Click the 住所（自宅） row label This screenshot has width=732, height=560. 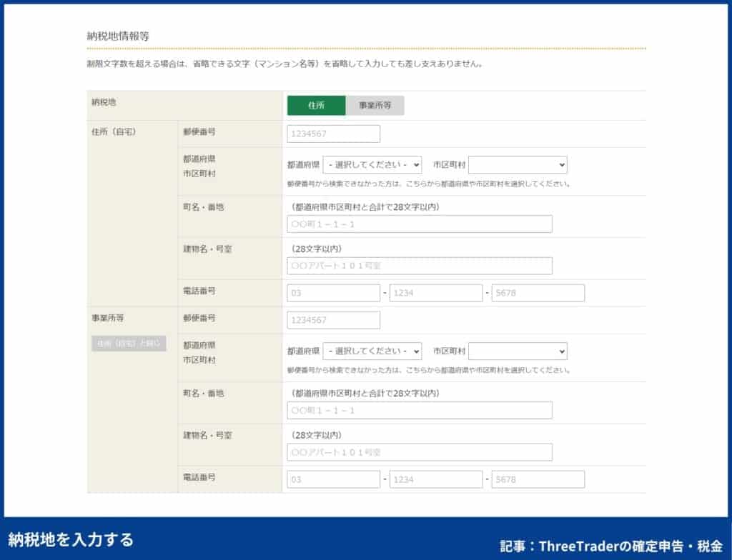pyautogui.click(x=114, y=131)
